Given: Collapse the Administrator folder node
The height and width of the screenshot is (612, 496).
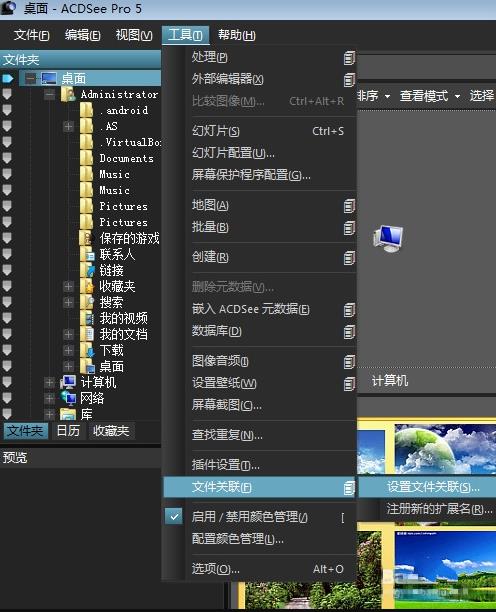Looking at the screenshot, I should [x=49, y=94].
